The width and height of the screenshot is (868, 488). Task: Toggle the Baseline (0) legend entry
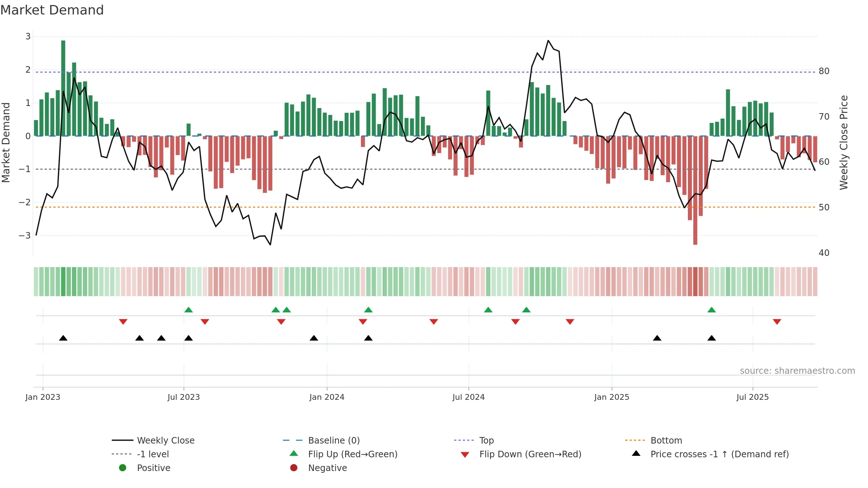pyautogui.click(x=321, y=440)
